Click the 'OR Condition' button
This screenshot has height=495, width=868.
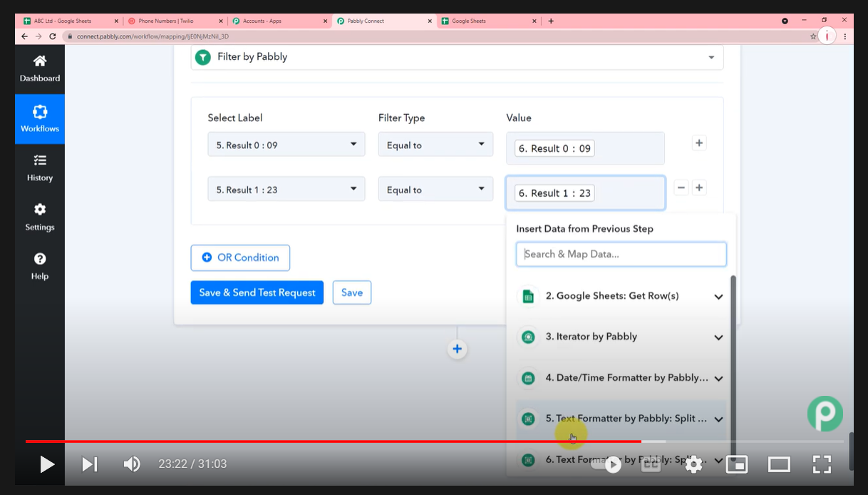pos(240,257)
